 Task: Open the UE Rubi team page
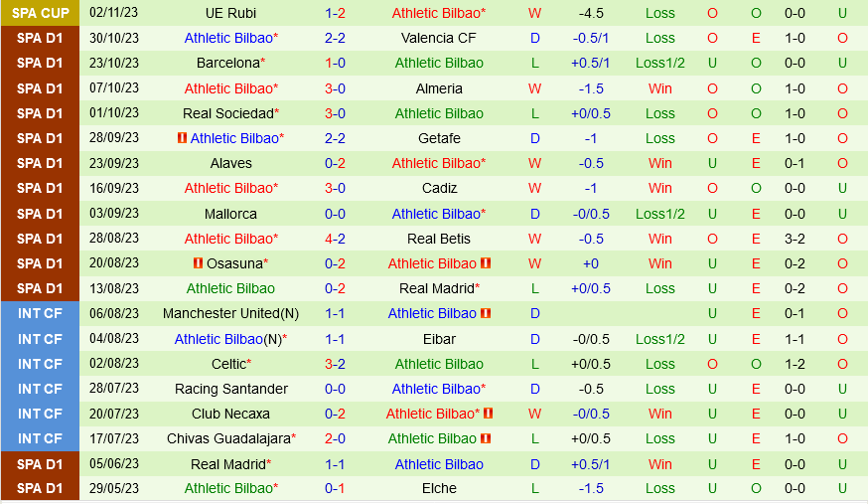[230, 13]
